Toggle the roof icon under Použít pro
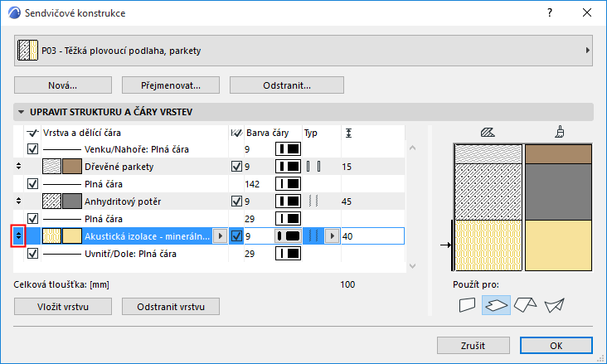Viewport: 607px width, 364px height. pos(525,305)
